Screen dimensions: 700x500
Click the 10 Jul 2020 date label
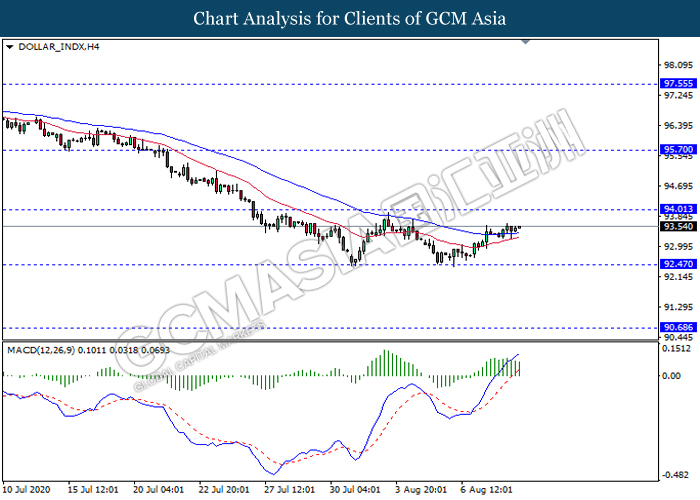tap(26, 490)
